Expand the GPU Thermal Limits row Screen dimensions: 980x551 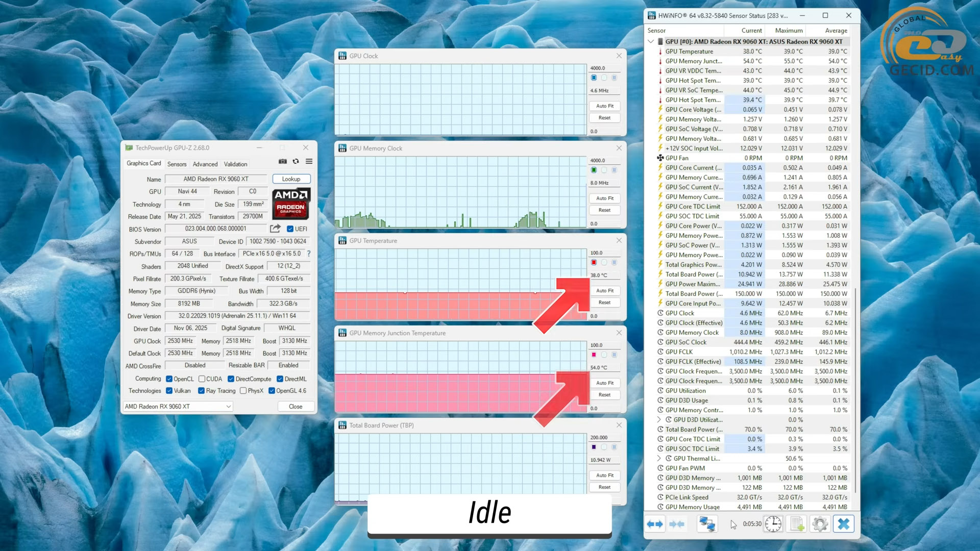coord(659,458)
